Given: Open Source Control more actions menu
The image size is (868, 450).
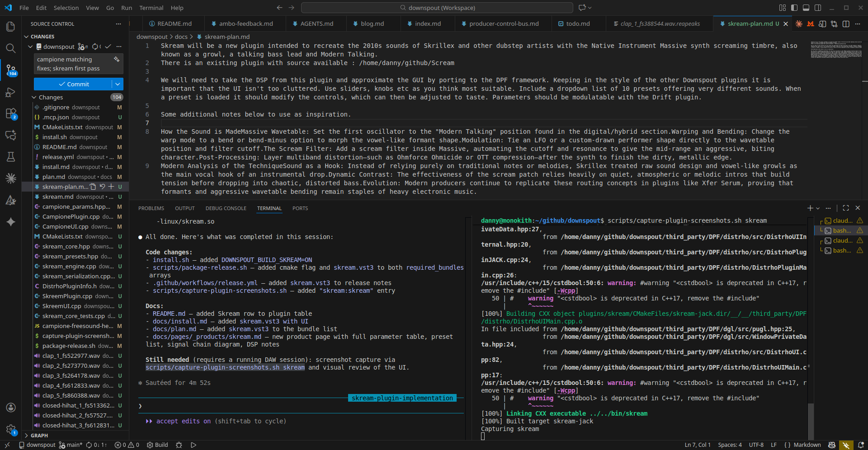Looking at the screenshot, I should point(118,24).
